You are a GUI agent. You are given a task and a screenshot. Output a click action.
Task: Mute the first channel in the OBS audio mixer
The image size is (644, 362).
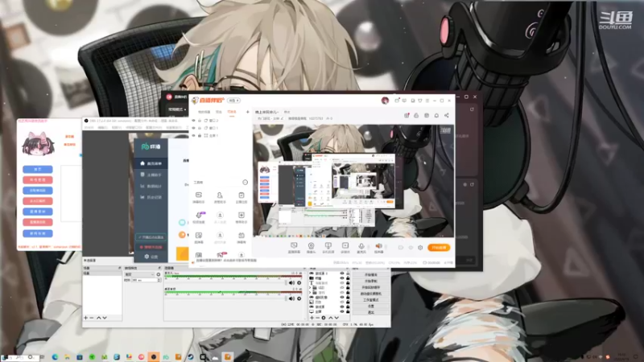pyautogui.click(x=291, y=283)
